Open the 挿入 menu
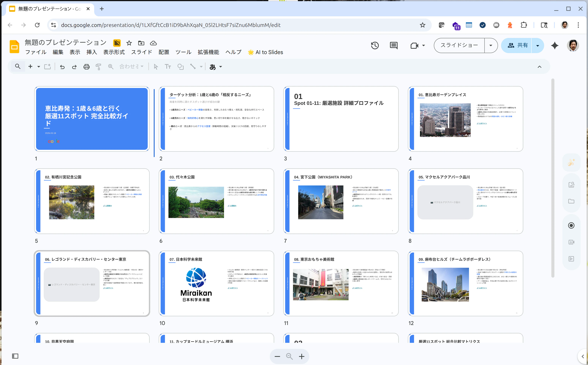Viewport: 588px width, 365px height. tap(92, 52)
